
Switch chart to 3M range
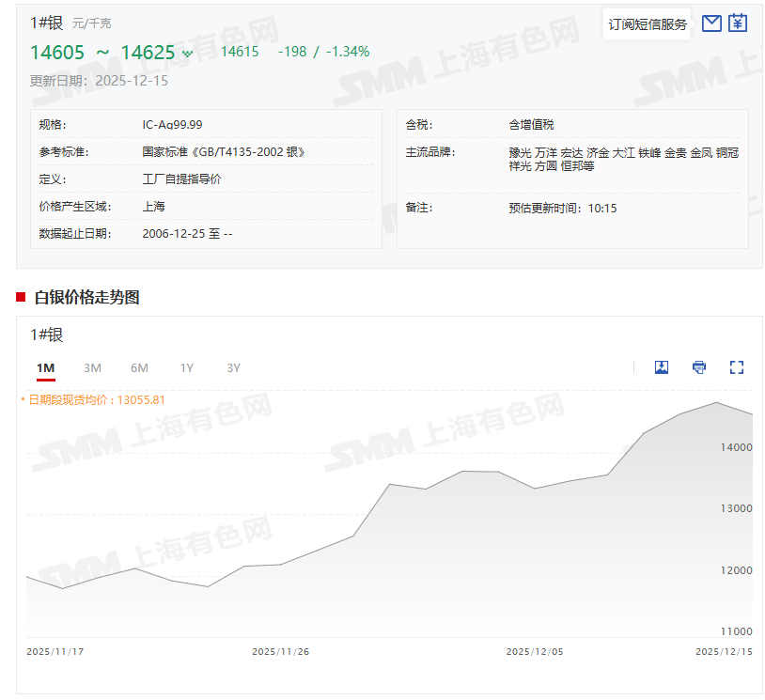[92, 367]
